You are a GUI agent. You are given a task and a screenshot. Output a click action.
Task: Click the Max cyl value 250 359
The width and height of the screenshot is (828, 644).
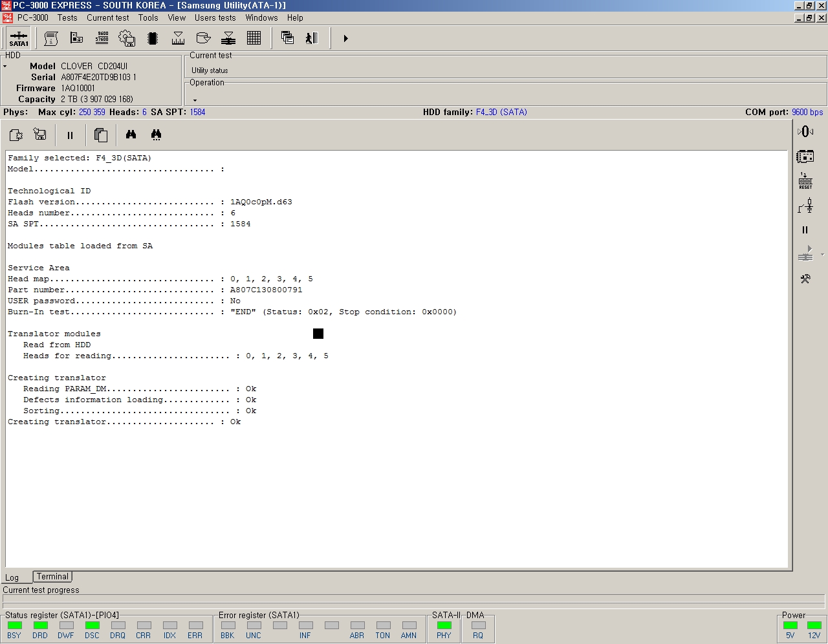click(92, 112)
